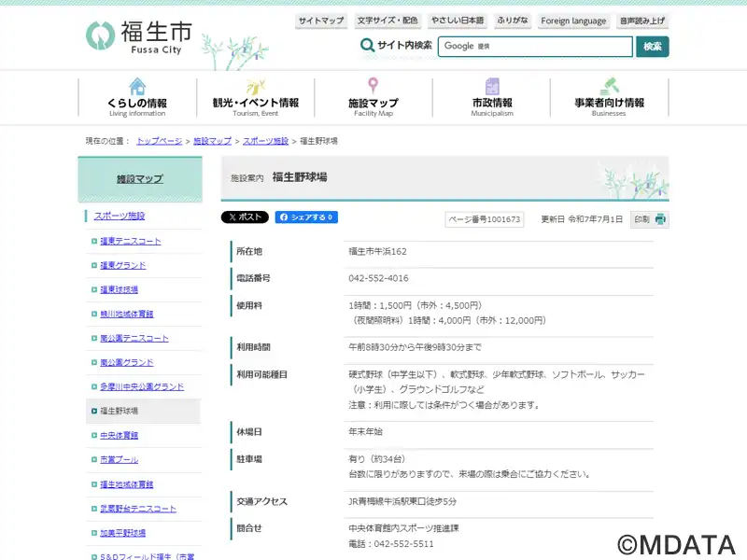
Task: Enable 音声読み上げ voice reading
Action: [642, 21]
